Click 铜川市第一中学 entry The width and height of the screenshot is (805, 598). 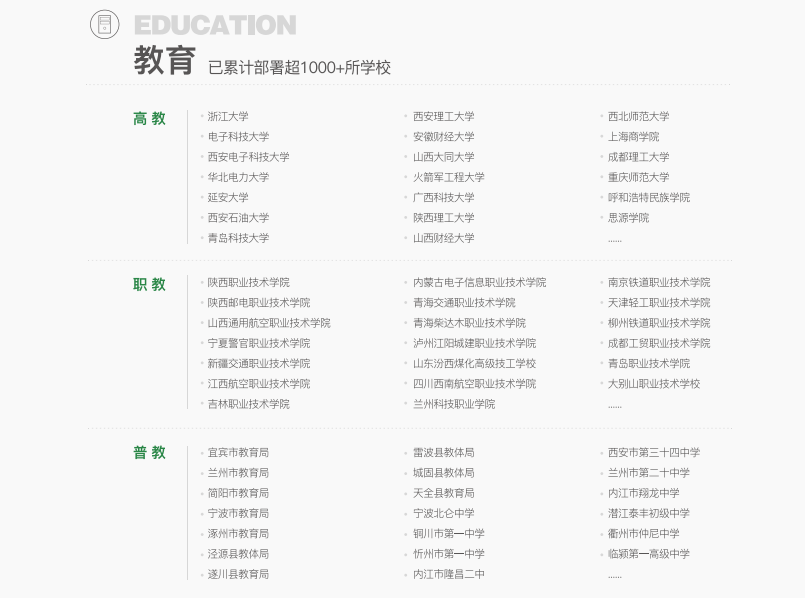point(449,534)
